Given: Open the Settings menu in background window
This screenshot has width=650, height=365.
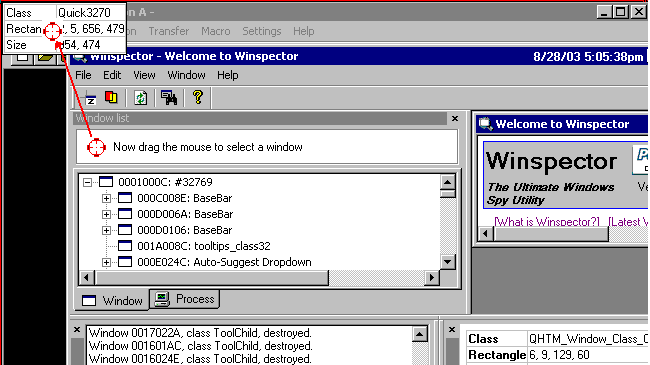Looking at the screenshot, I should tap(262, 31).
